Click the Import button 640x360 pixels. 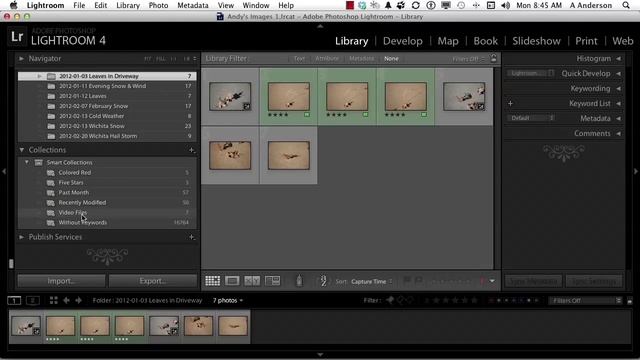tap(62, 281)
